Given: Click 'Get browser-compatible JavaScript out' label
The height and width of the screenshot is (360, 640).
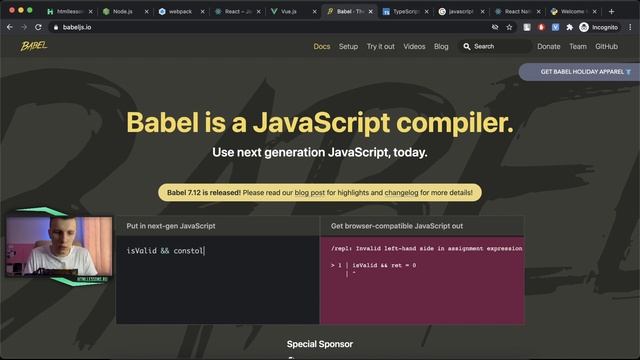Looking at the screenshot, I should point(397,226).
